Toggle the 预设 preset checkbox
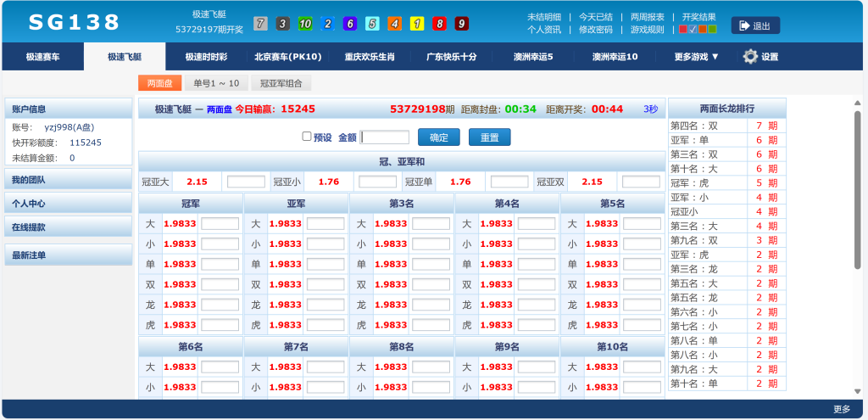 click(x=307, y=137)
